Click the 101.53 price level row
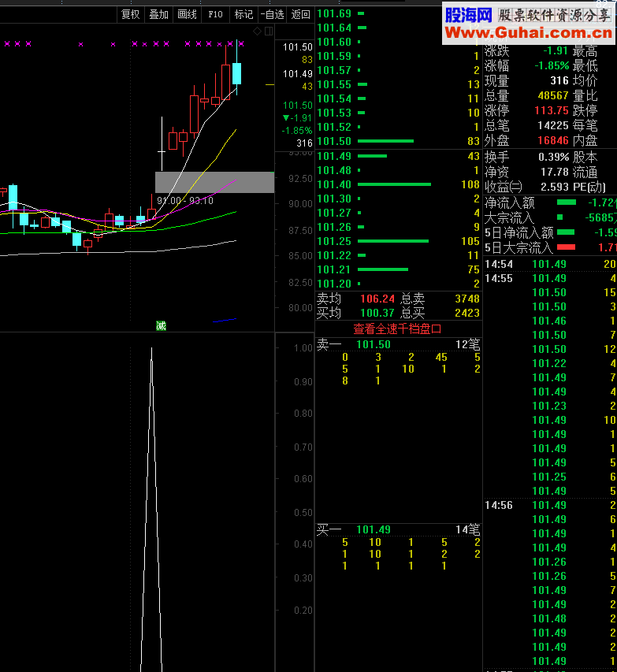 (398, 113)
